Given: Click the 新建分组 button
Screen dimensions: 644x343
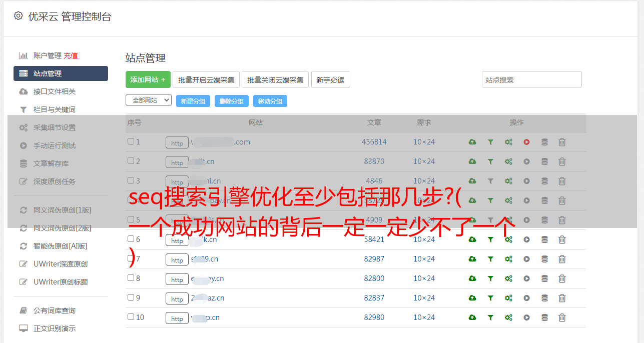Looking at the screenshot, I should click(193, 101).
